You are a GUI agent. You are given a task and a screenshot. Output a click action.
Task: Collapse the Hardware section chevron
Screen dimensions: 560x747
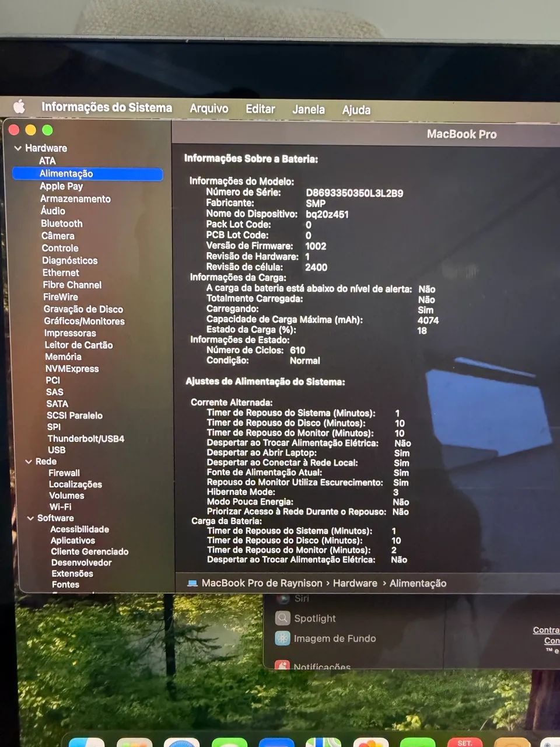[x=17, y=148]
